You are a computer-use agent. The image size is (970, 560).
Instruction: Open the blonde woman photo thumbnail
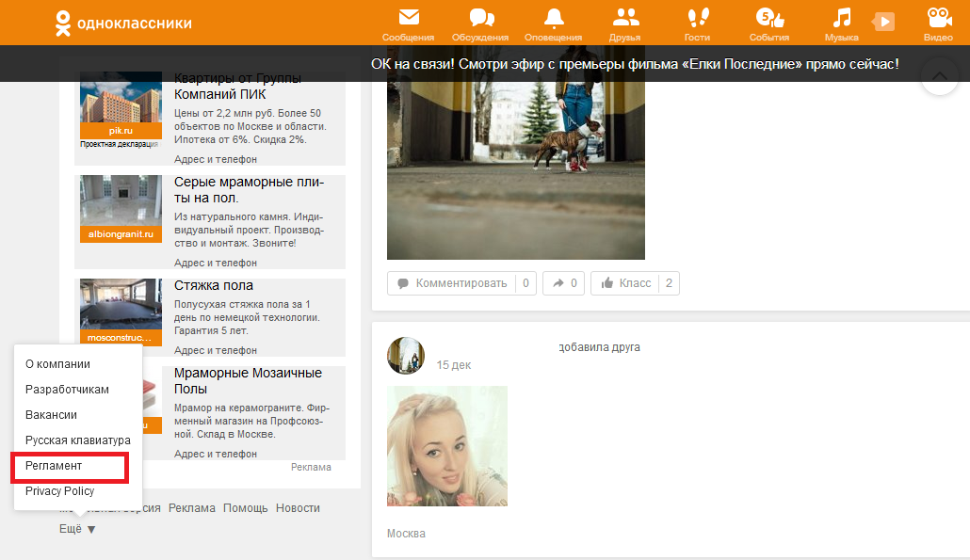(x=447, y=446)
